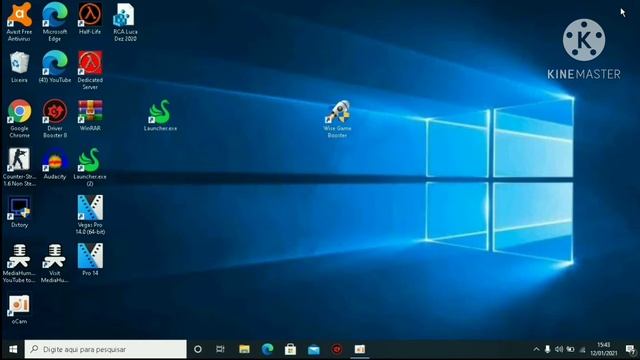640x360 pixels.
Task: Select the Counter-Strike 1.6 Non Steam icon
Action: 19,167
